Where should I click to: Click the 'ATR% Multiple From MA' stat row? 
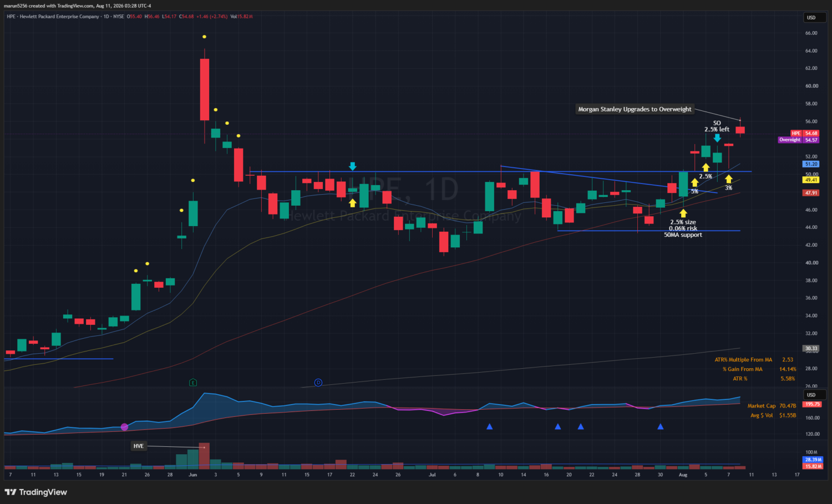(754, 360)
